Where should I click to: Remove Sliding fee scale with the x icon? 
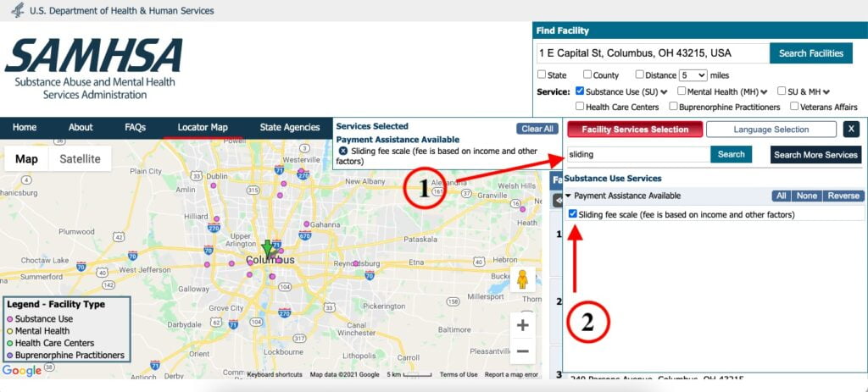343,151
